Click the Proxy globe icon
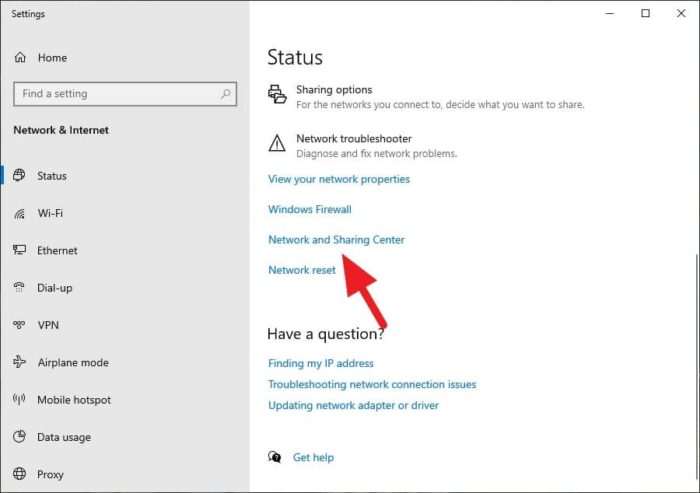This screenshot has height=493, width=700. 19,473
